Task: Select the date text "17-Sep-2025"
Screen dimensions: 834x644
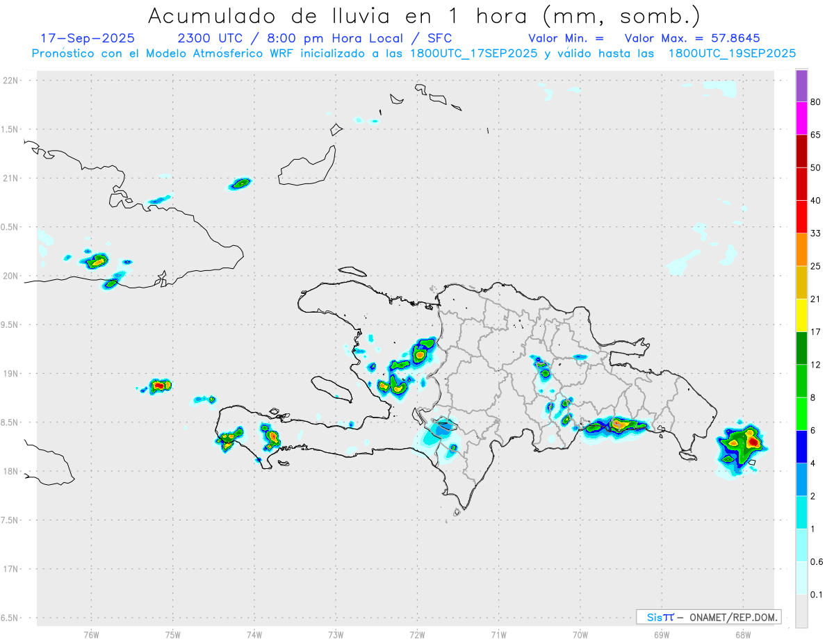Action: (x=88, y=38)
